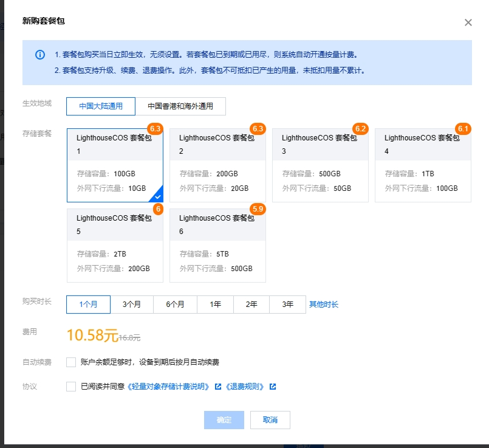
Task: Set purchase duration to 6个月
Action: [x=175, y=304]
